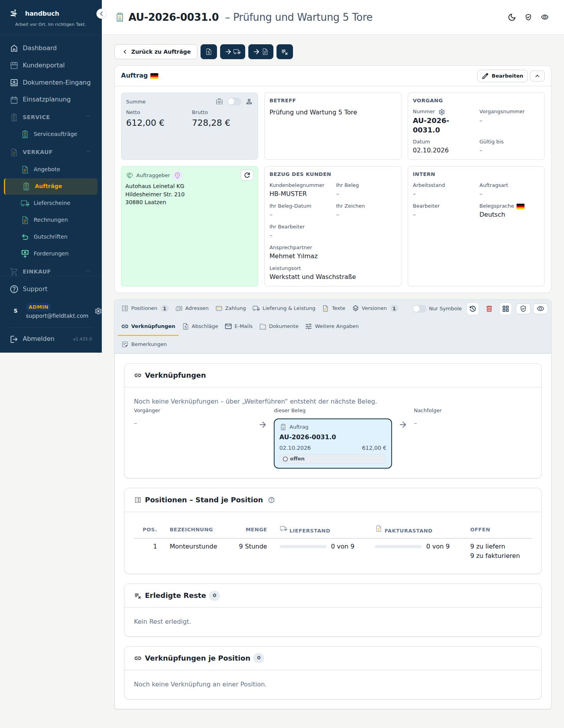Continue order to delivery note truck icon
Image resolution: width=564 pixels, height=728 pixels.
(233, 52)
